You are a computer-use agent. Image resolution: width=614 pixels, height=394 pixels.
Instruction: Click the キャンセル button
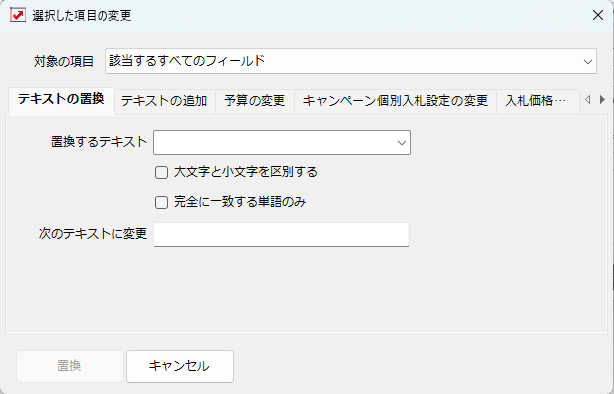coord(180,366)
